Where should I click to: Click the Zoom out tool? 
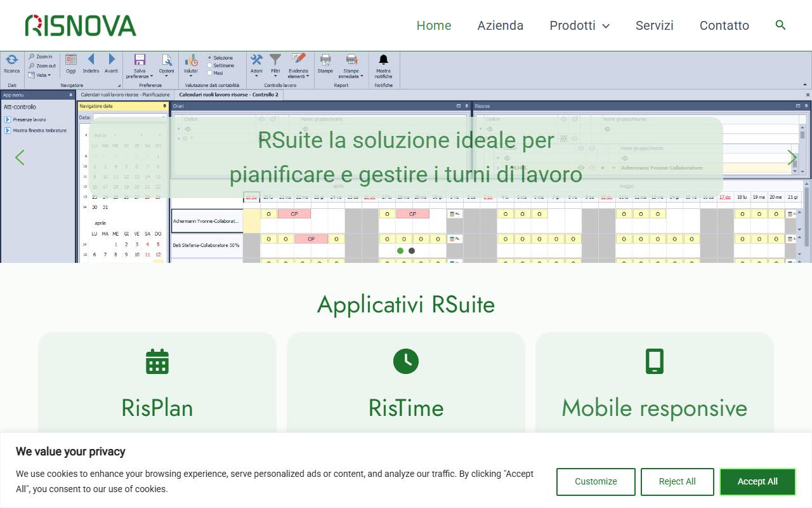pos(42,65)
